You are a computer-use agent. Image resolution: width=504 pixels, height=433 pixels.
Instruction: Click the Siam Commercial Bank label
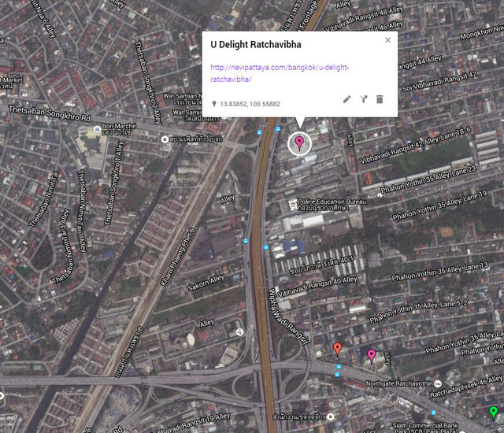pos(425,425)
